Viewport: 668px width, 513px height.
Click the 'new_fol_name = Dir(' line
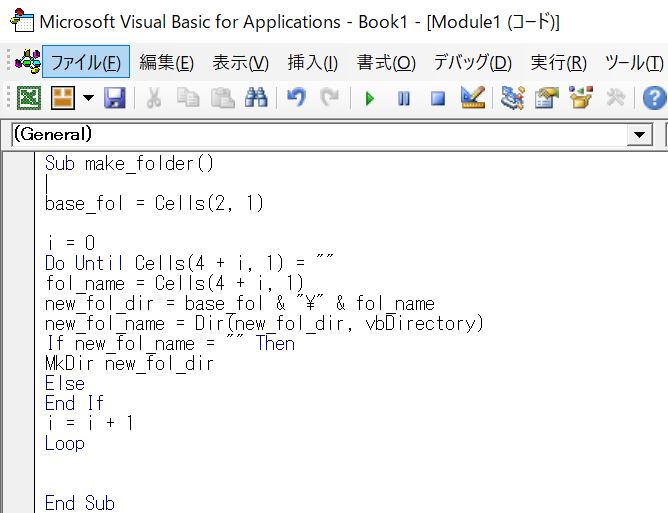point(264,323)
